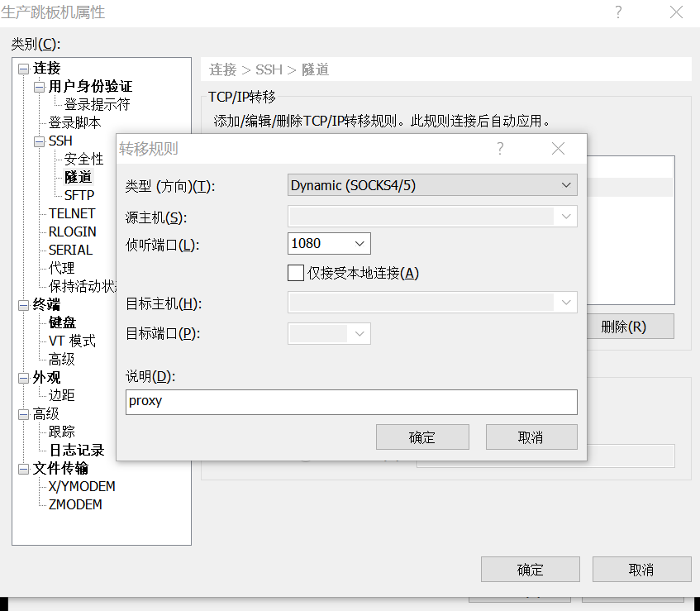Click 取消 in the 转移规则 dialog
The image size is (700, 611).
531,437
